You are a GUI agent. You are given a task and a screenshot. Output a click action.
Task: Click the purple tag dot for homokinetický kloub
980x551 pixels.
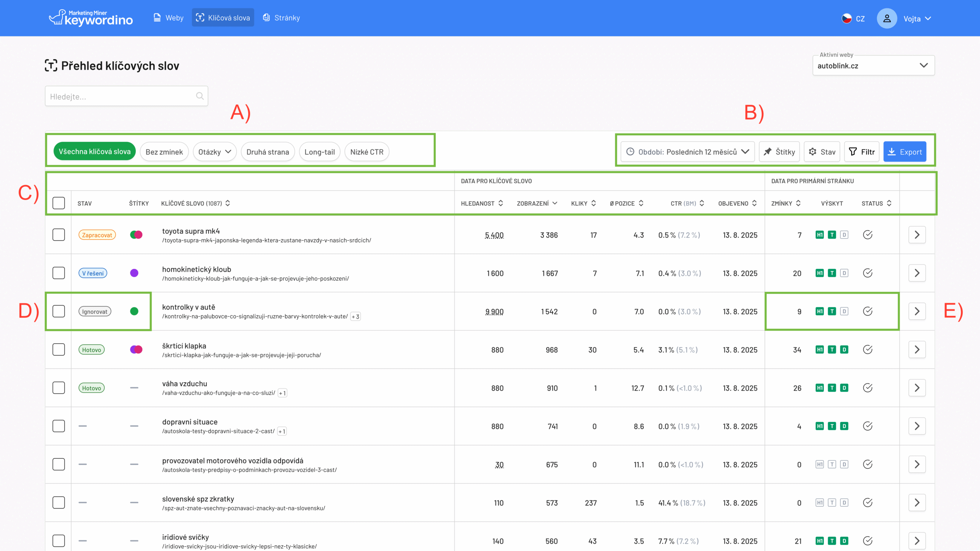(134, 273)
